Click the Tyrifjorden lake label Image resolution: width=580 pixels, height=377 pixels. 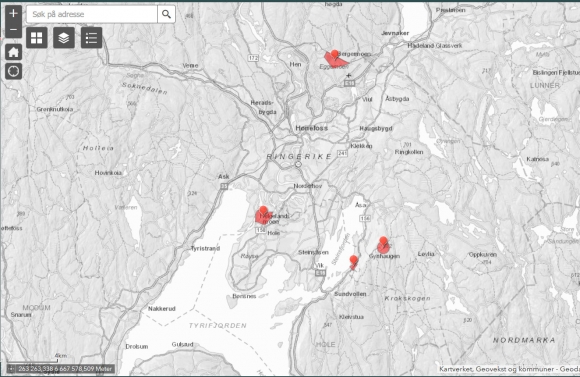pyautogui.click(x=218, y=326)
